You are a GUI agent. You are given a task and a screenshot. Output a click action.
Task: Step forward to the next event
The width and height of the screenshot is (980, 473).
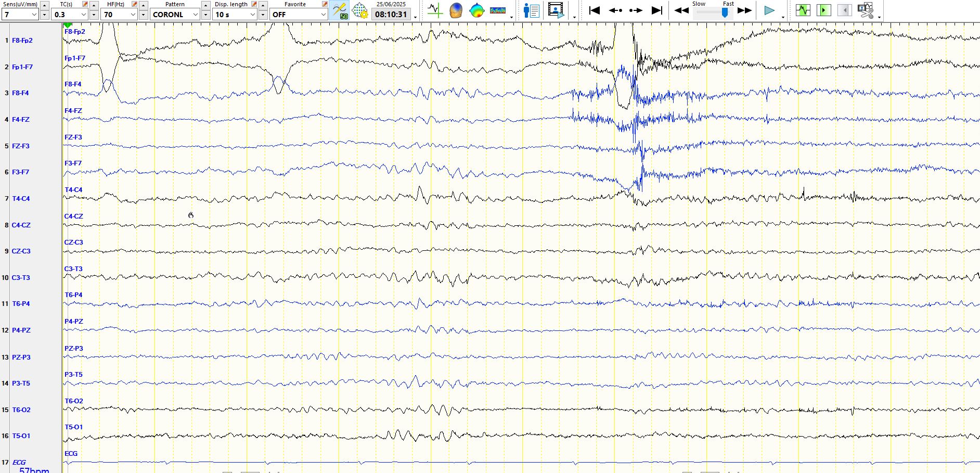point(636,10)
